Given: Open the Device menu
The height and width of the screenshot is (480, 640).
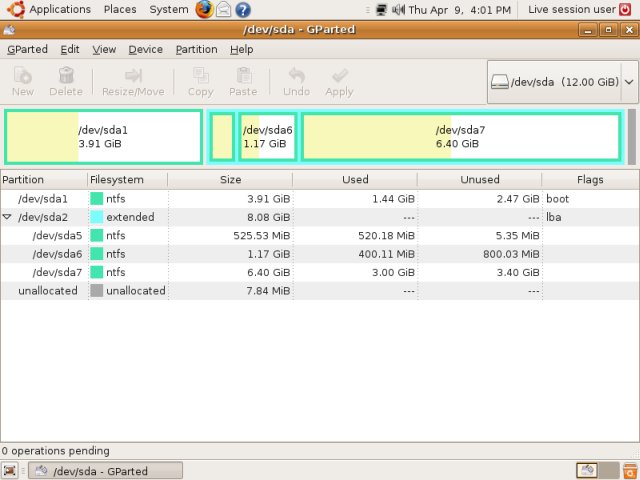Looking at the screenshot, I should point(146,49).
